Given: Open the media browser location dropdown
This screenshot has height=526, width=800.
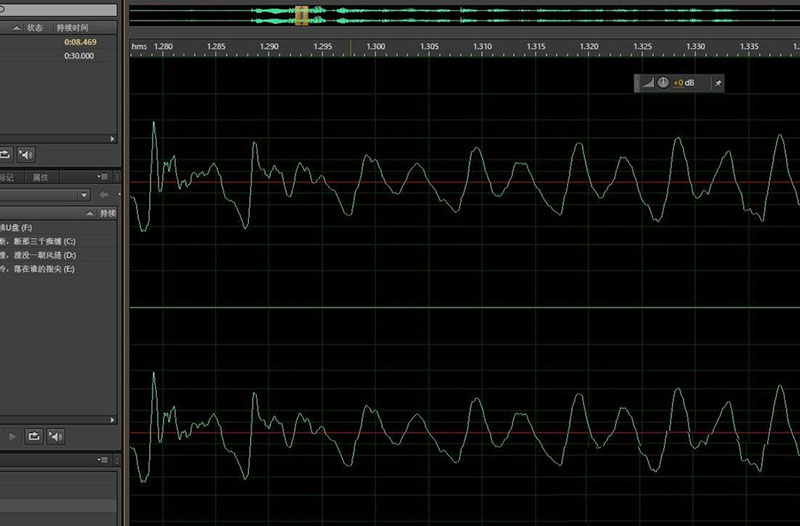Looking at the screenshot, I should click(84, 194).
